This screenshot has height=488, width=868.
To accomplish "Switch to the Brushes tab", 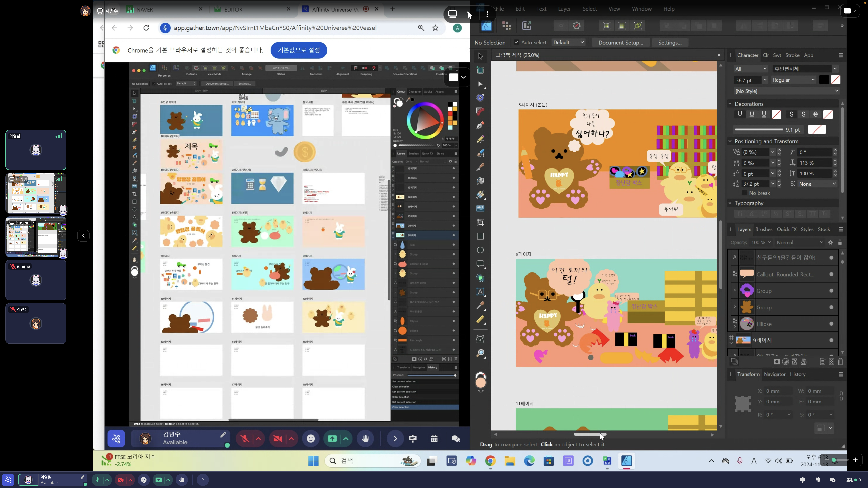I will pos(764,229).
